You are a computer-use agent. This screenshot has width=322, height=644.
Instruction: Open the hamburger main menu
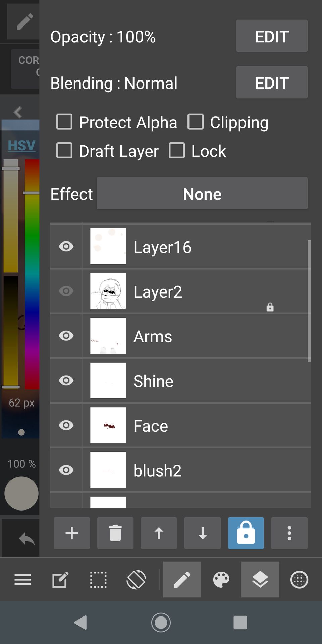coord(23,580)
